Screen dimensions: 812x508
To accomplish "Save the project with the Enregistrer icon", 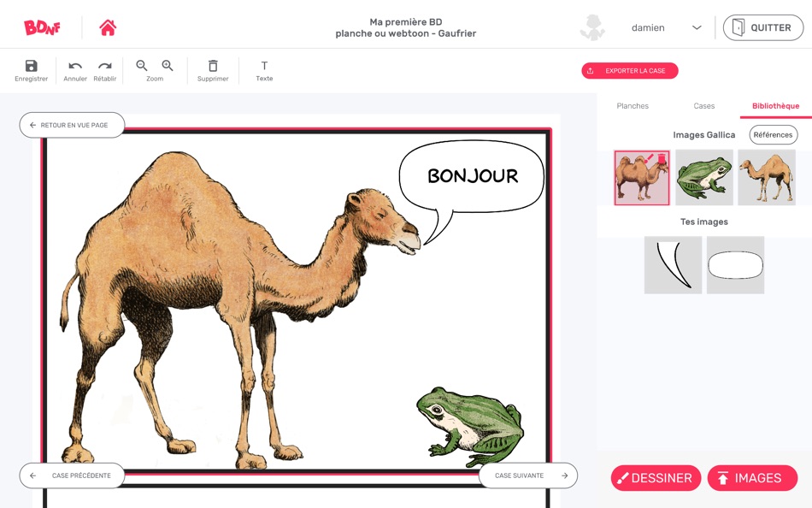I will coord(31,67).
